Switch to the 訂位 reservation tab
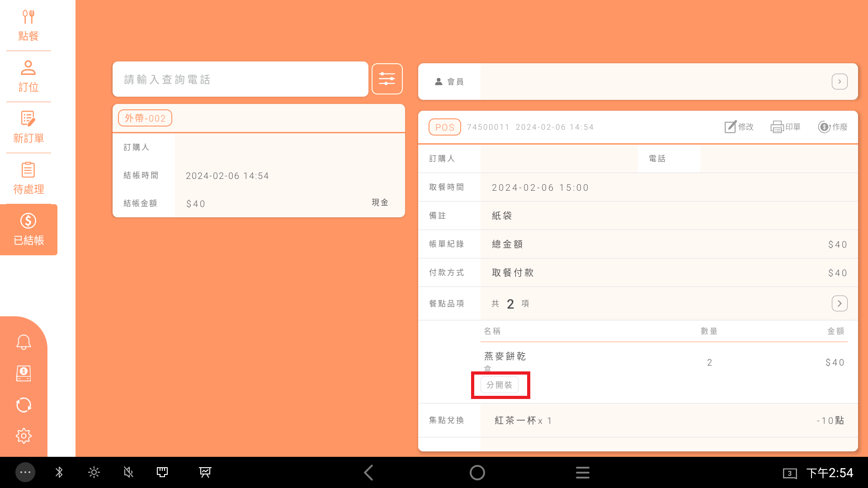The height and width of the screenshot is (488, 868). [28, 76]
